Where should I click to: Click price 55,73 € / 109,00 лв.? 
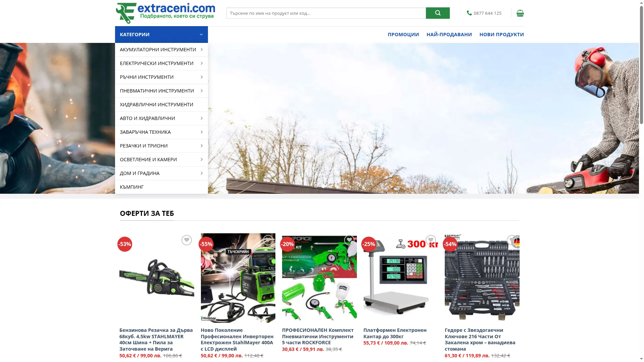click(386, 343)
